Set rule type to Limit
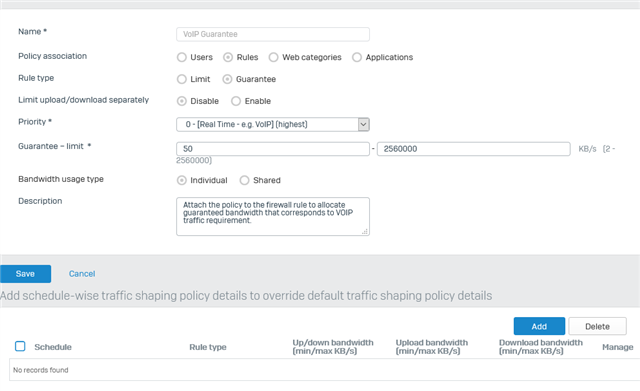 point(182,79)
